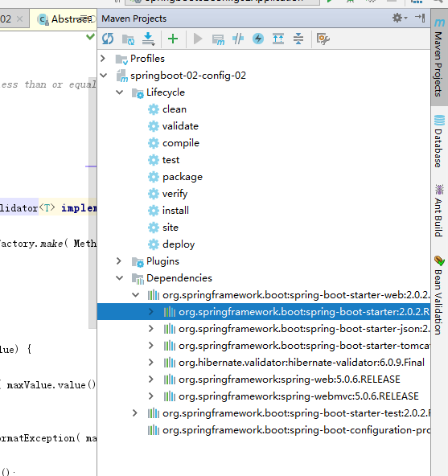The image size is (448, 476).
Task: Select spring-boot-configuration-processor dependency
Action: (x=296, y=430)
